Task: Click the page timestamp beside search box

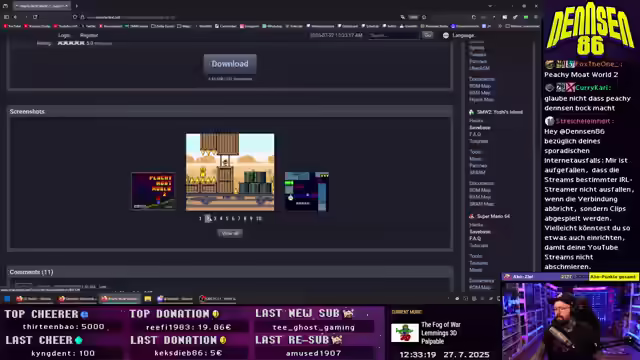Action: point(336,36)
